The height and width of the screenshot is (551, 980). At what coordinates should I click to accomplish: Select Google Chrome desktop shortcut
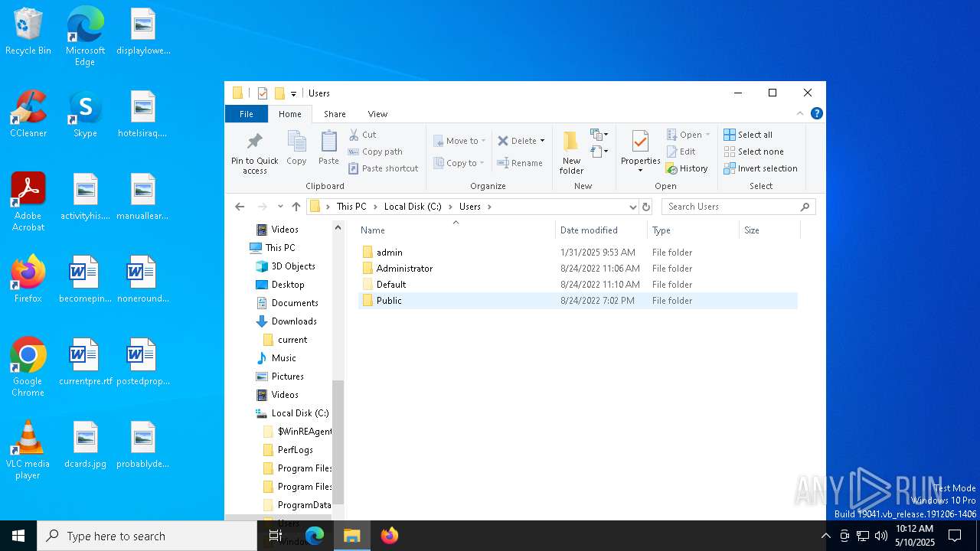tap(28, 367)
